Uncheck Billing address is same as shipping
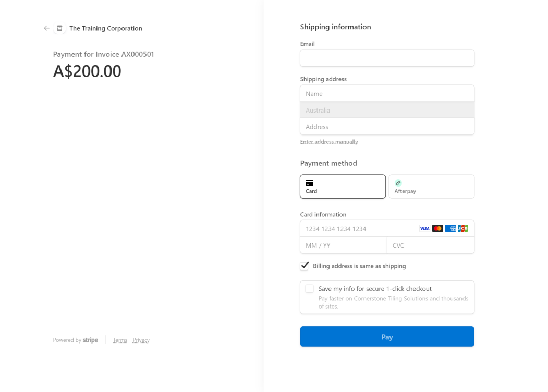 coord(305,266)
